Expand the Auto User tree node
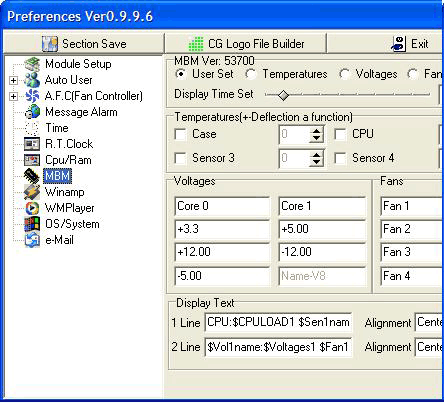This screenshot has height=403, width=444. (13, 80)
